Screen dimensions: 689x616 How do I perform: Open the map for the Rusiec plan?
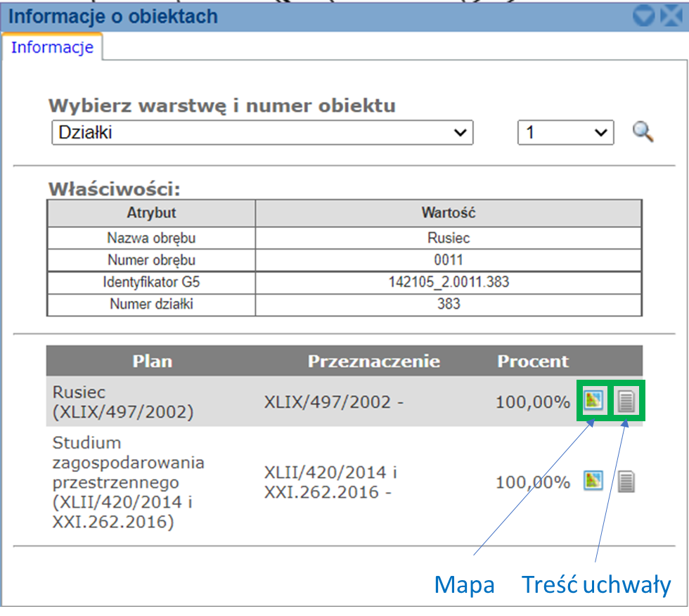(x=593, y=402)
